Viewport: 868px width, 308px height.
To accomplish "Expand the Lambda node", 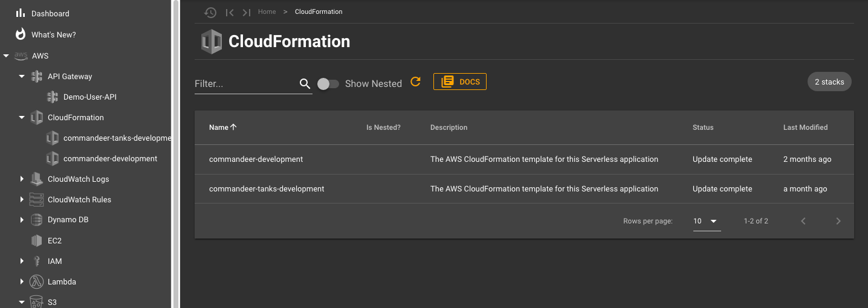I will 22,281.
